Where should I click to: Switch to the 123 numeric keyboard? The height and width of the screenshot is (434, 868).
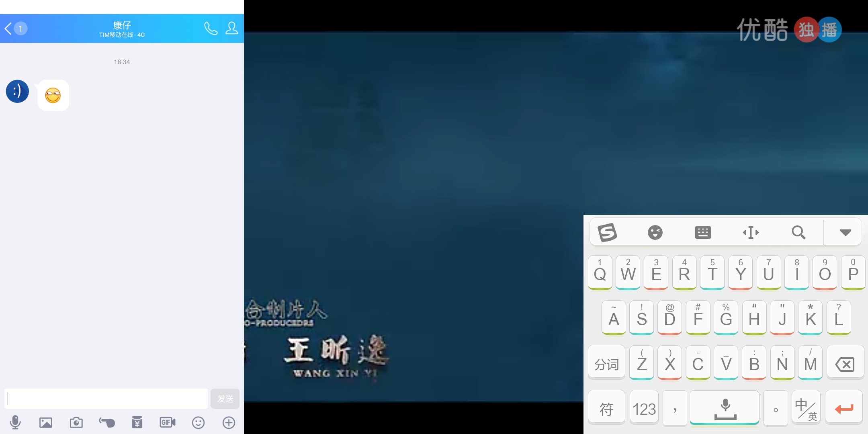pos(644,407)
